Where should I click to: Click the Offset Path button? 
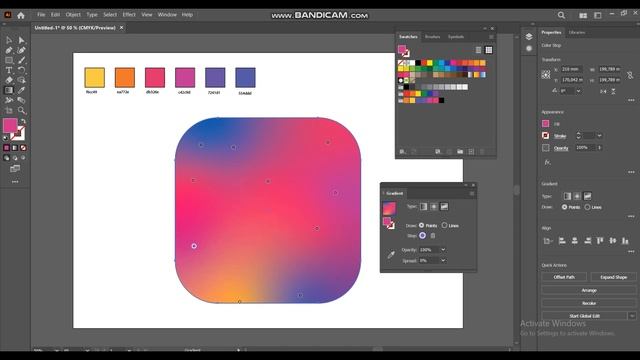pyautogui.click(x=564, y=277)
